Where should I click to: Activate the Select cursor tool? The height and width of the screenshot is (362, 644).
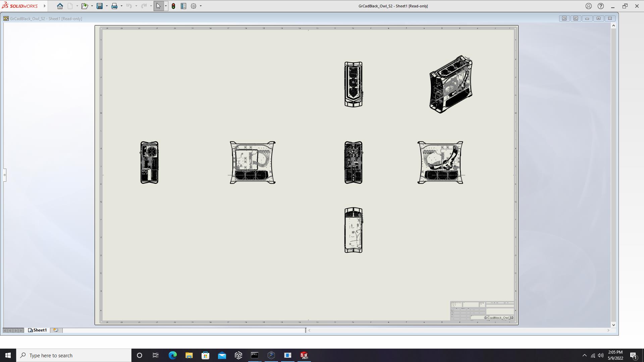[159, 6]
